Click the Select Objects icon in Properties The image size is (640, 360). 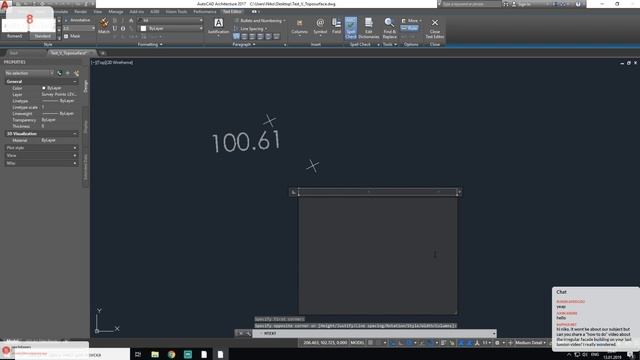coord(67,73)
